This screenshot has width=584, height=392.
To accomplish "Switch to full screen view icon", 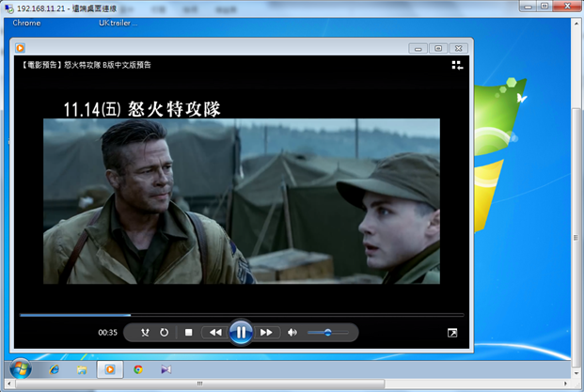I will pos(452,333).
